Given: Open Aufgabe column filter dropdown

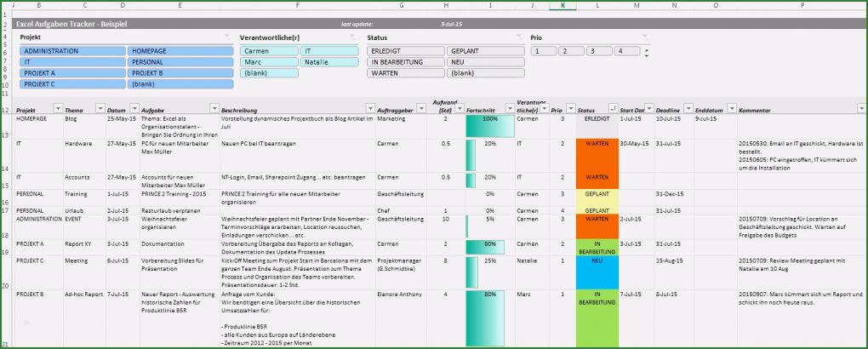Looking at the screenshot, I should (214, 108).
